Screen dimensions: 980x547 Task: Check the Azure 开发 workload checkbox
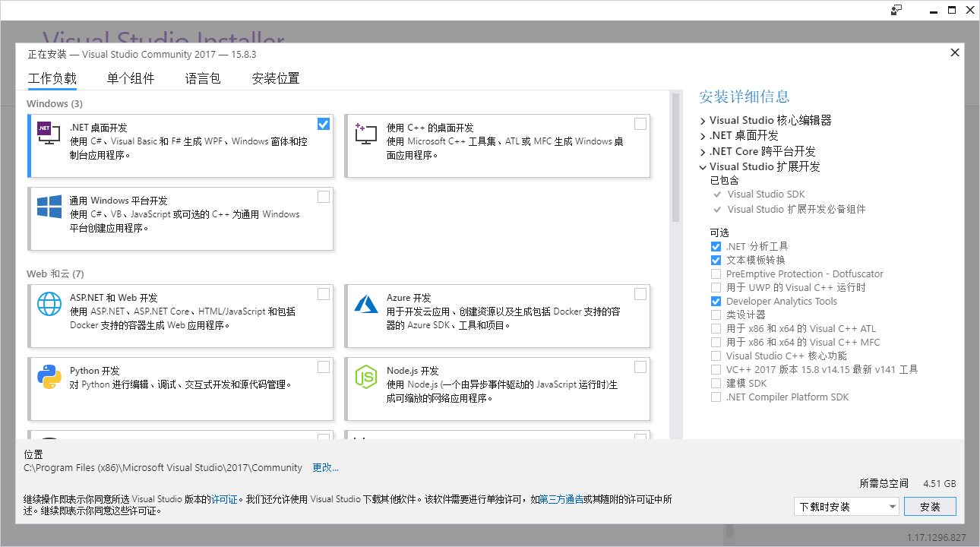click(640, 294)
